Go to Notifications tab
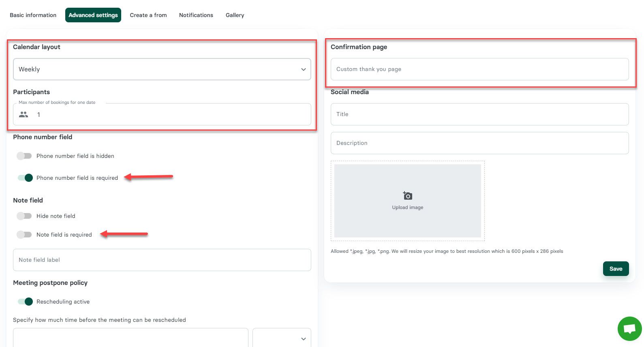Viewport: 644px width, 347px height. click(196, 15)
